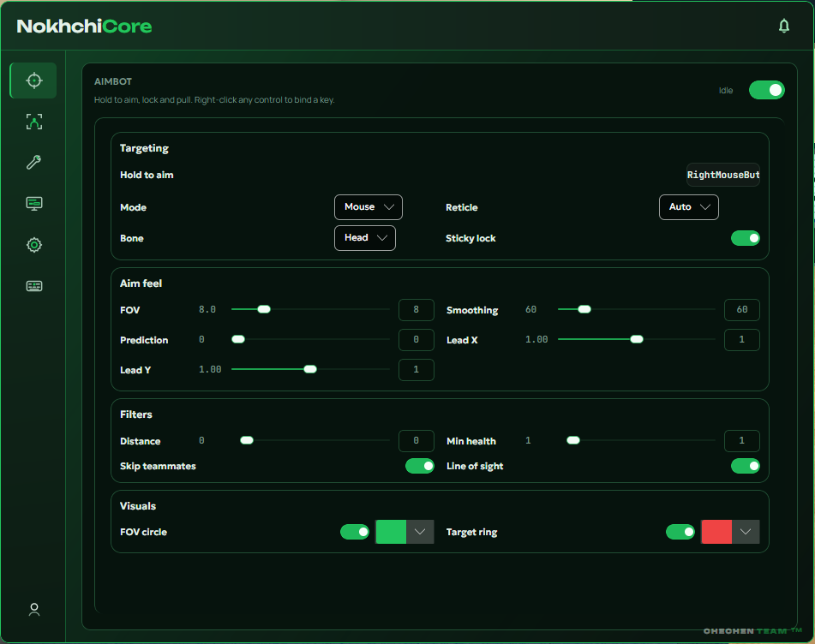Open the Mode dropdown showing Mouse

pos(368,207)
